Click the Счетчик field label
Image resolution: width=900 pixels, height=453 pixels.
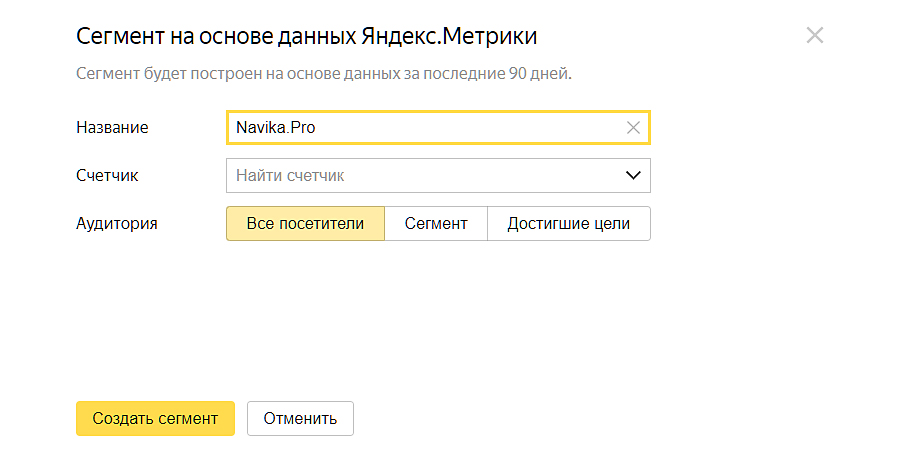[107, 175]
